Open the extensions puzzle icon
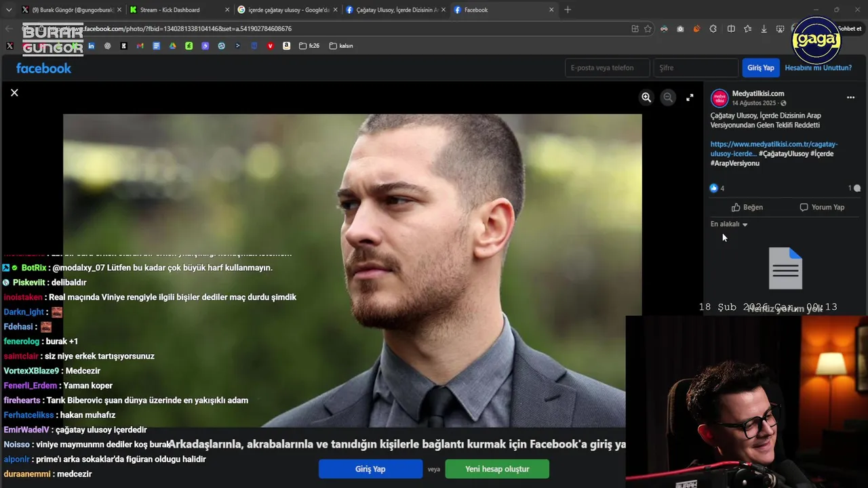This screenshot has height=488, width=868. tap(713, 29)
